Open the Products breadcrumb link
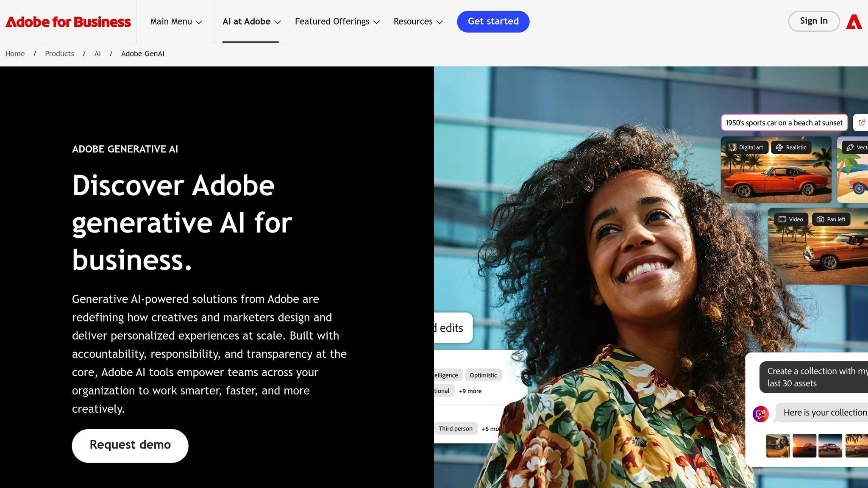This screenshot has width=868, height=488. (59, 54)
